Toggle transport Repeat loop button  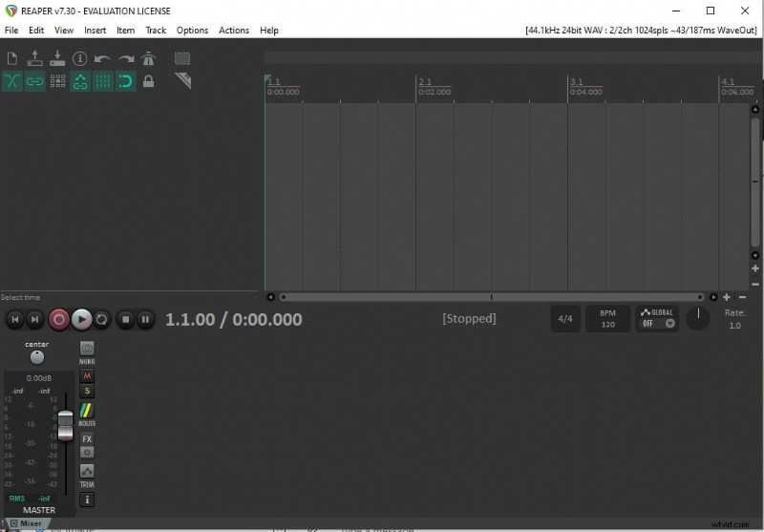click(x=103, y=320)
